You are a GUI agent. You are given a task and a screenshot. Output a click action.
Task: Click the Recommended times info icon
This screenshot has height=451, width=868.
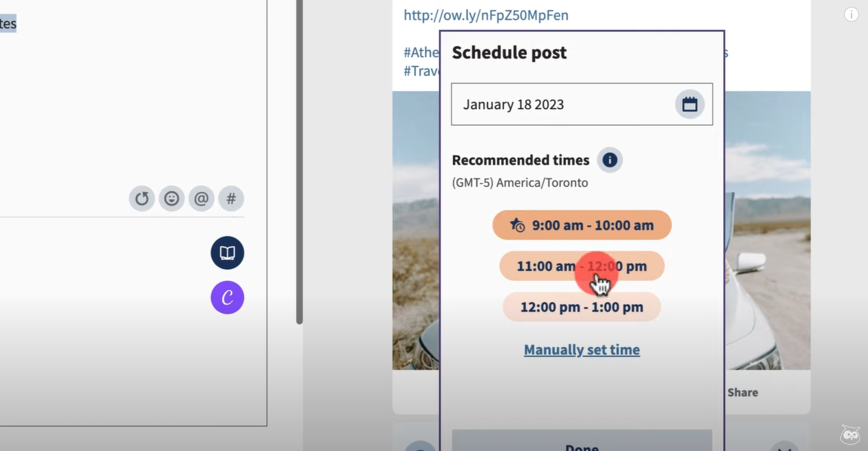click(610, 160)
